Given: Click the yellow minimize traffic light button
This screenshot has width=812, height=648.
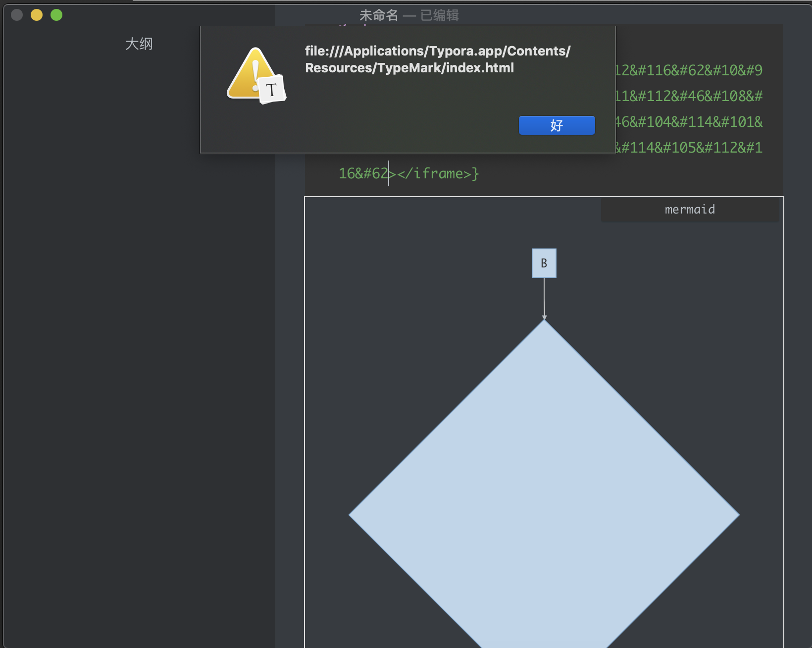Looking at the screenshot, I should point(36,15).
